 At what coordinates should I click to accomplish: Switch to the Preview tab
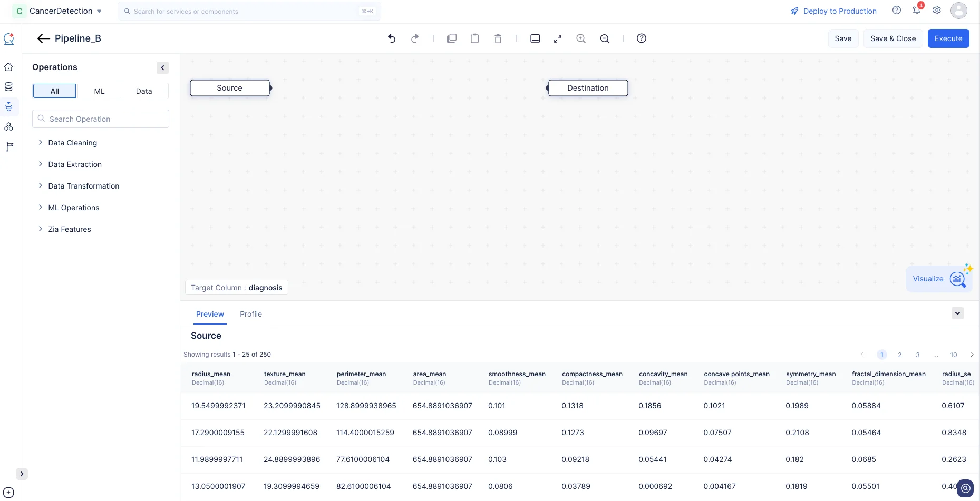pyautogui.click(x=210, y=314)
